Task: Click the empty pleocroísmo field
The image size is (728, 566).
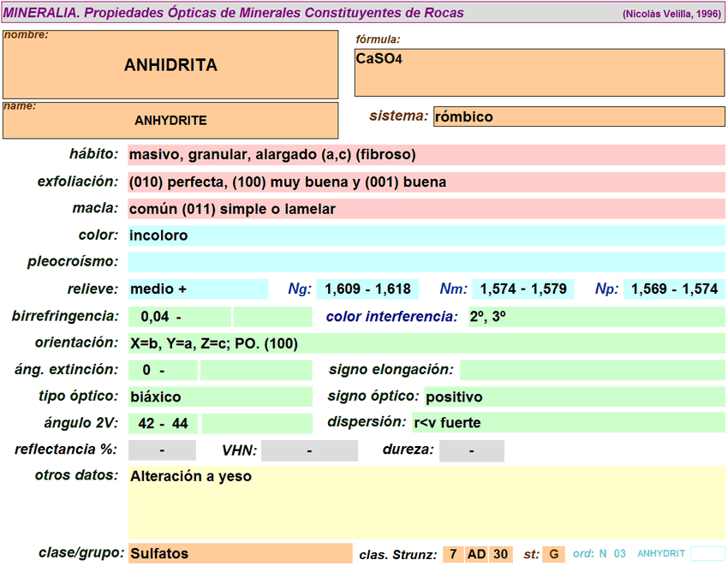Action: [x=426, y=262]
